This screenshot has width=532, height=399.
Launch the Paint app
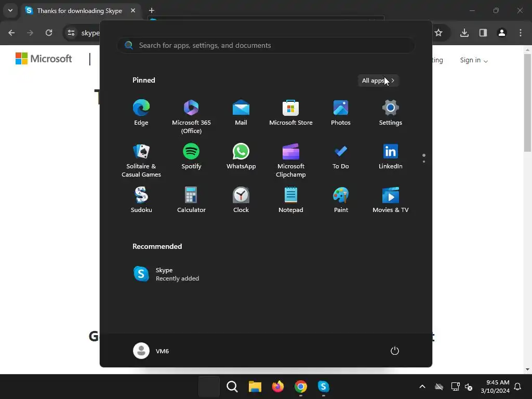[x=341, y=200]
